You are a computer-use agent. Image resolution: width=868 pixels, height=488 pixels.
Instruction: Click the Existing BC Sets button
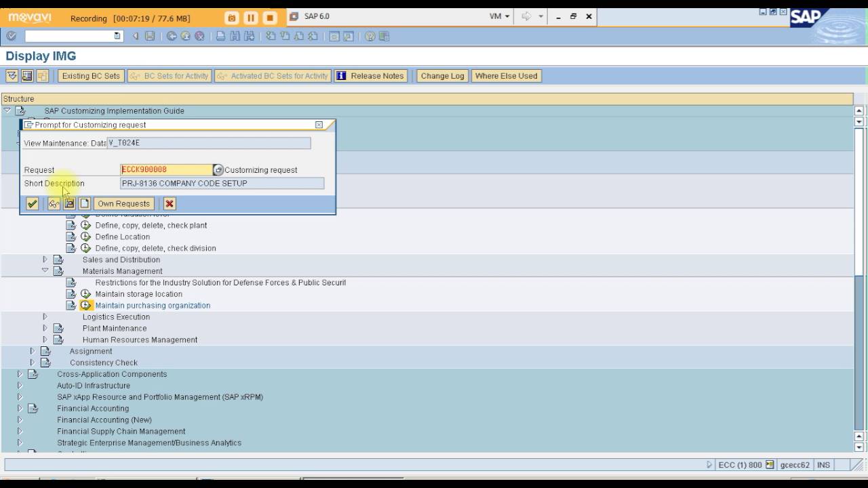91,76
